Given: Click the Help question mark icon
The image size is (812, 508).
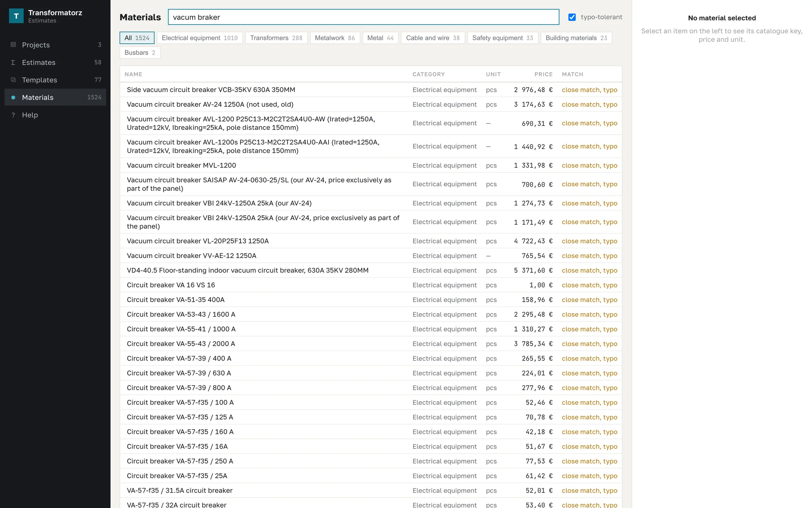Looking at the screenshot, I should [x=13, y=115].
